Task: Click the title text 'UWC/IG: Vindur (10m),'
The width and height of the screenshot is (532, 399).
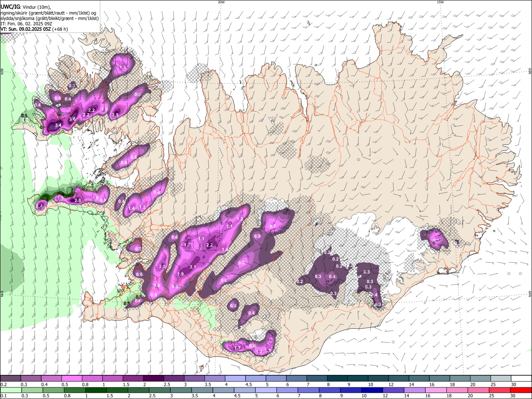Action: (26, 7)
